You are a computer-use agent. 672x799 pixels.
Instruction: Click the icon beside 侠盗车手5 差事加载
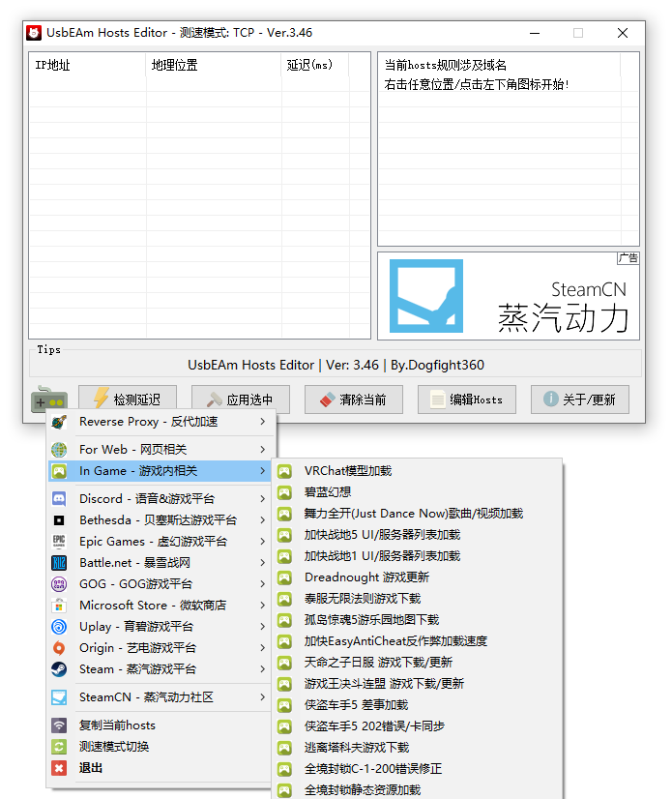point(284,705)
